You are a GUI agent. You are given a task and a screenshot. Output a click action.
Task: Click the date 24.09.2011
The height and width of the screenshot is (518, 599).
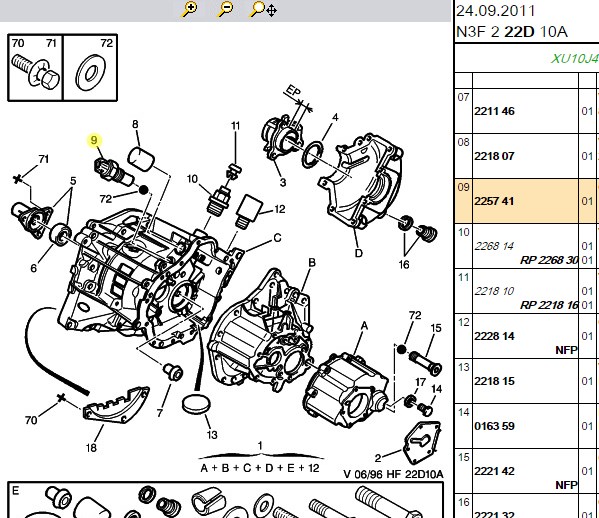pyautogui.click(x=496, y=11)
